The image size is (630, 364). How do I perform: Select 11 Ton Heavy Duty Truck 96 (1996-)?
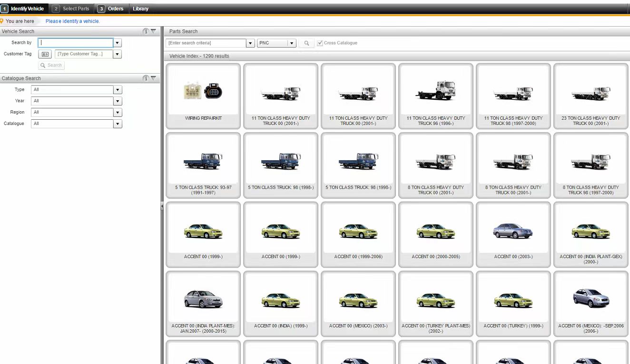(436, 96)
